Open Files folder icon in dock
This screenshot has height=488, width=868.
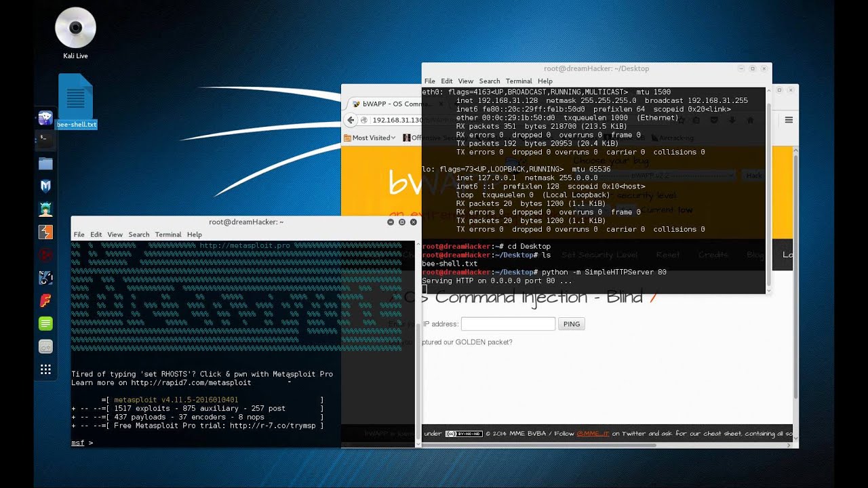click(45, 163)
